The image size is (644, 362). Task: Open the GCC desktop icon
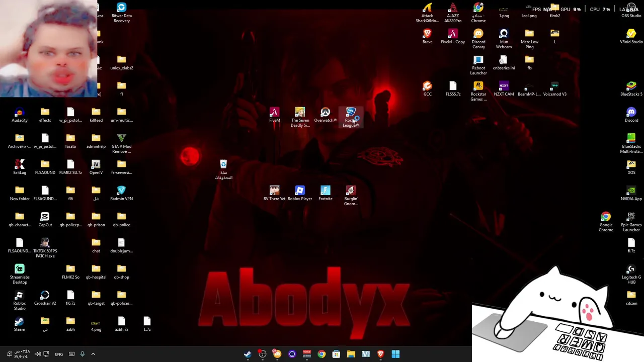(x=427, y=88)
